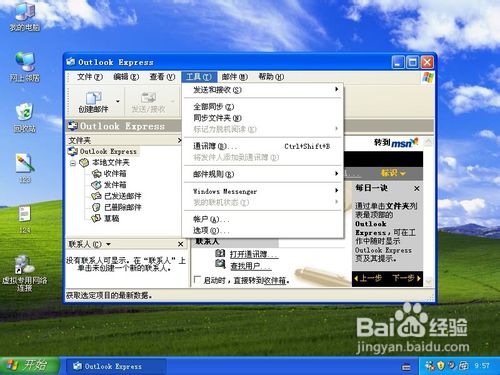Open Message Rules (邮件规则) submenu
The image size is (500, 375).
263,174
